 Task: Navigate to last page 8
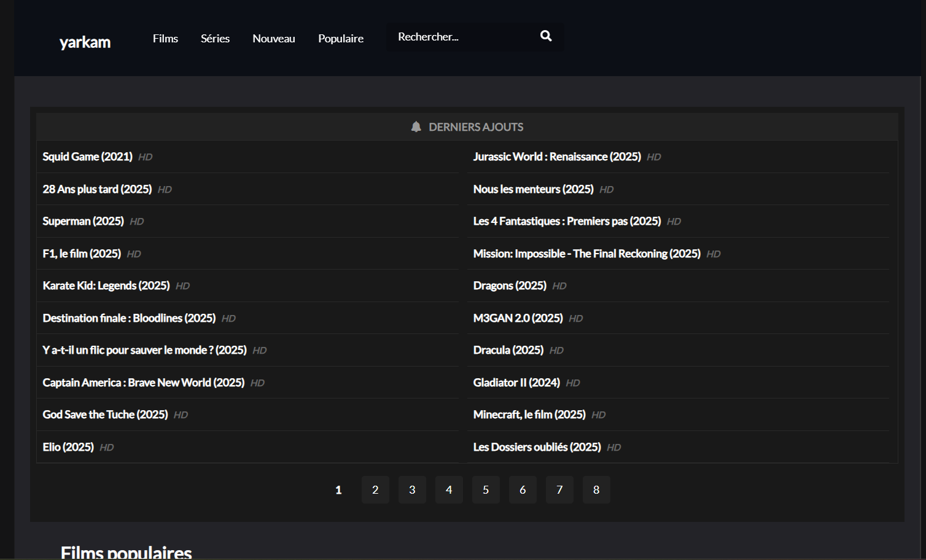point(596,490)
